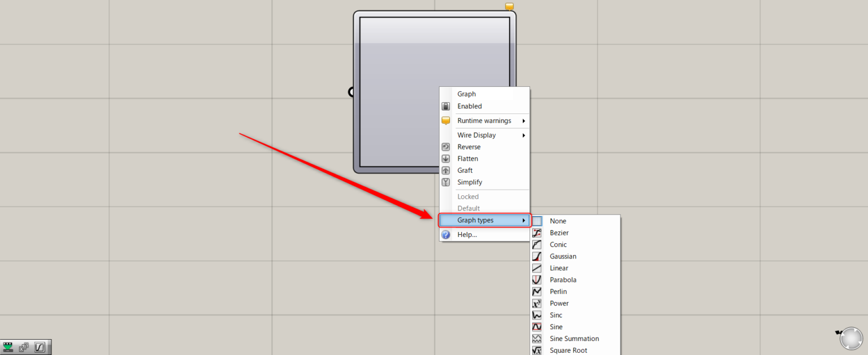The width and height of the screenshot is (868, 355).
Task: Open Help from the context menu
Action: pos(467,235)
